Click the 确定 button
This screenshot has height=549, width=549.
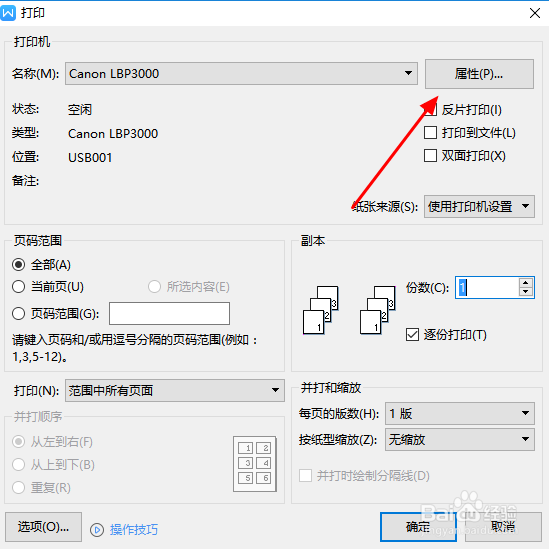tap(418, 527)
